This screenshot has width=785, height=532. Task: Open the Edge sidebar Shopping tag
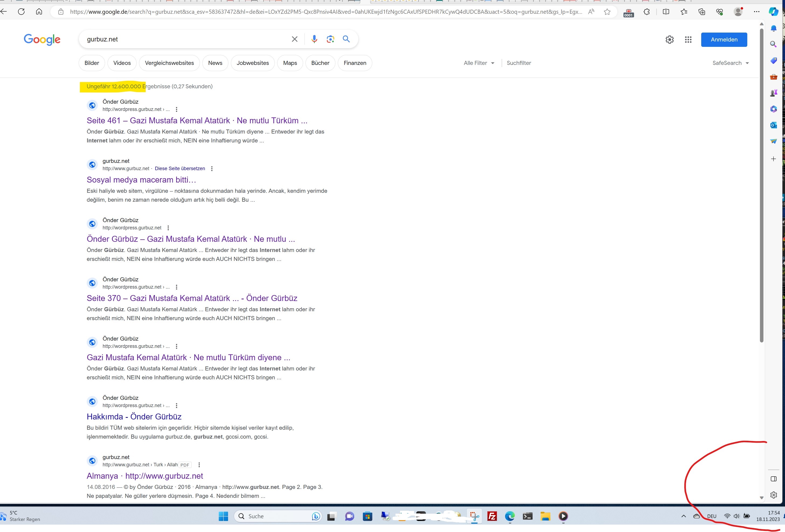tap(773, 60)
